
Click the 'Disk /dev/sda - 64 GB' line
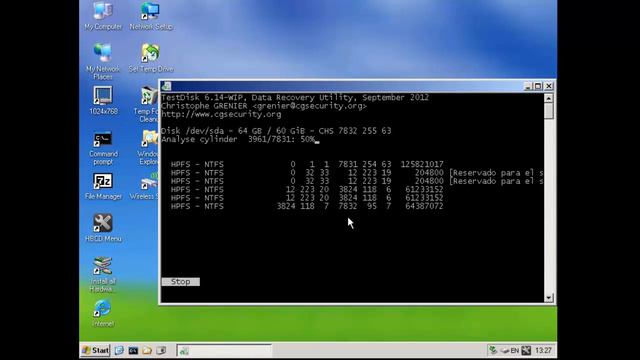[276, 131]
